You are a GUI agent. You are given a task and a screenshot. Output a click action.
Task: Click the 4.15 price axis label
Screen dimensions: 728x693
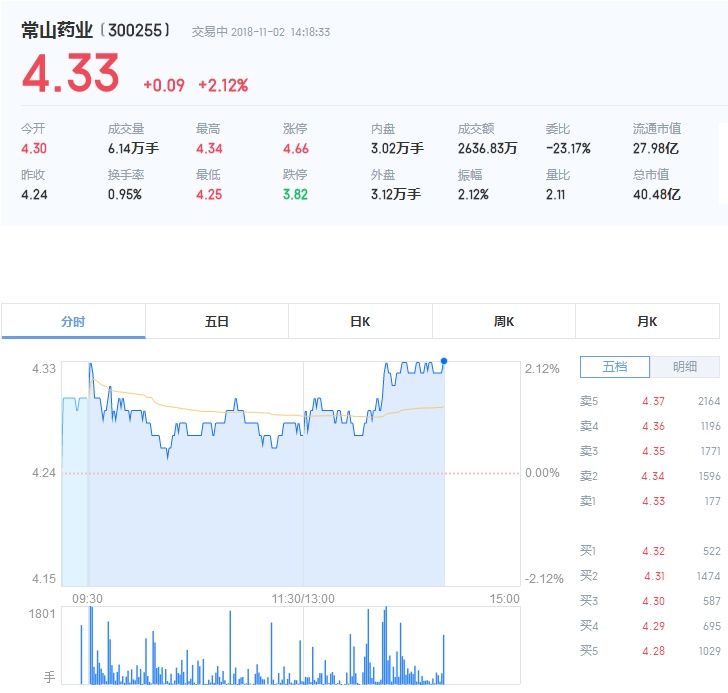point(44,579)
